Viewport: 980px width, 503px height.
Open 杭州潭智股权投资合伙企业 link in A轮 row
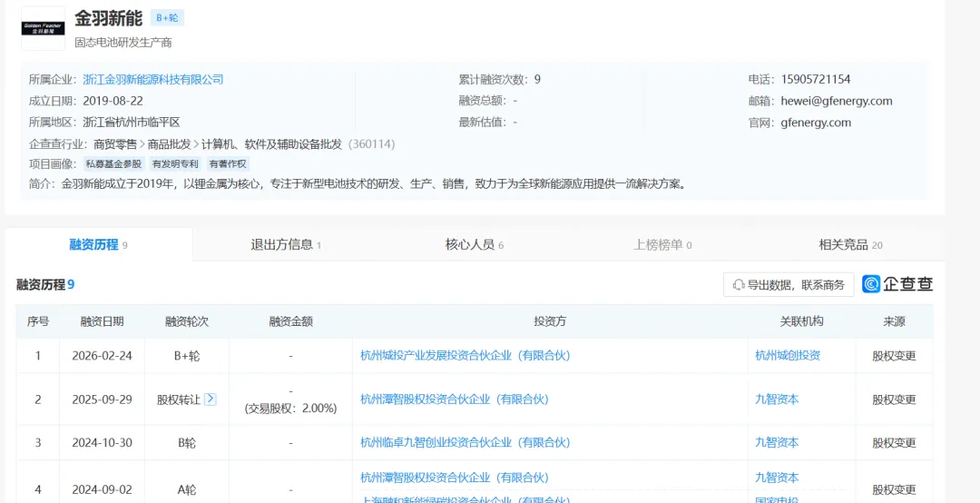pyautogui.click(x=455, y=478)
